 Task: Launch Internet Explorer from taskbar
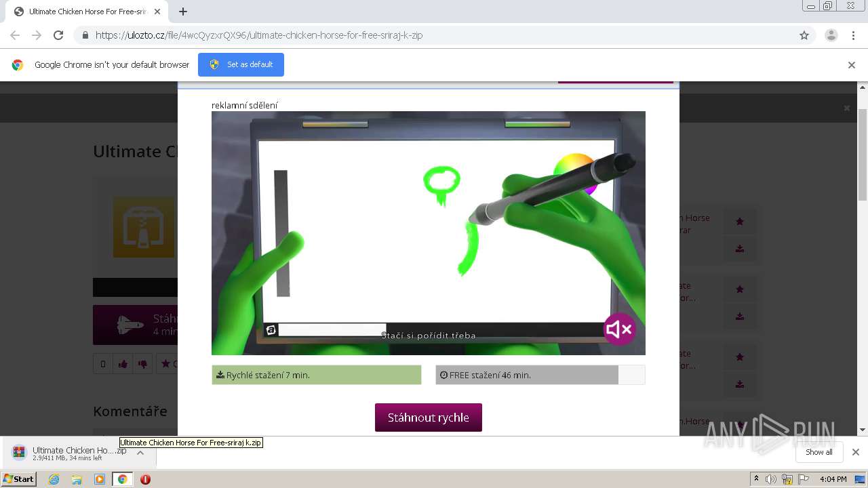point(54,479)
